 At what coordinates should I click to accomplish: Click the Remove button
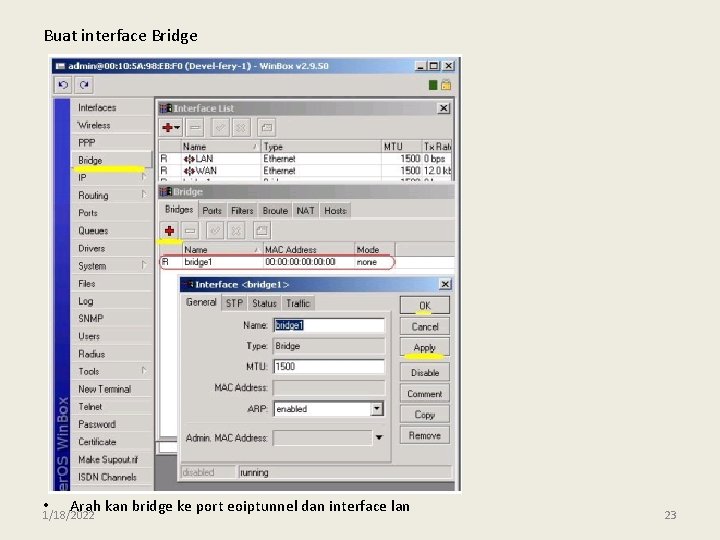(x=425, y=435)
